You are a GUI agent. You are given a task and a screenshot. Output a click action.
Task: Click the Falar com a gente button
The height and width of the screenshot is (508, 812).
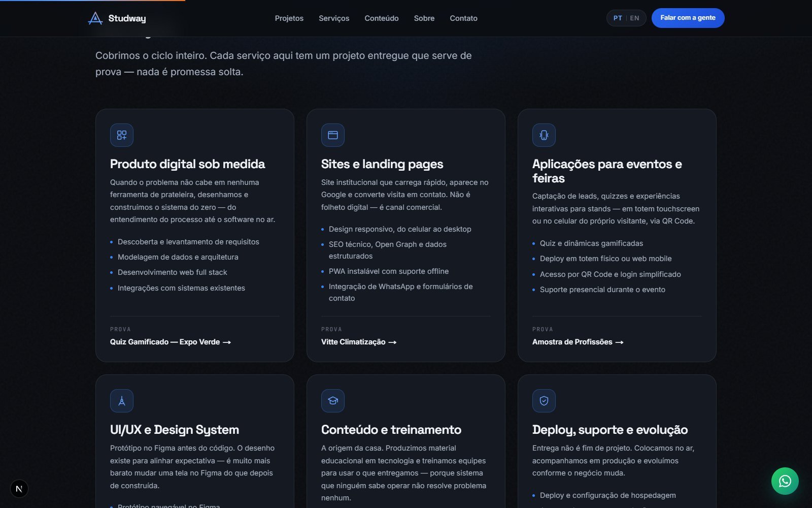tap(688, 18)
